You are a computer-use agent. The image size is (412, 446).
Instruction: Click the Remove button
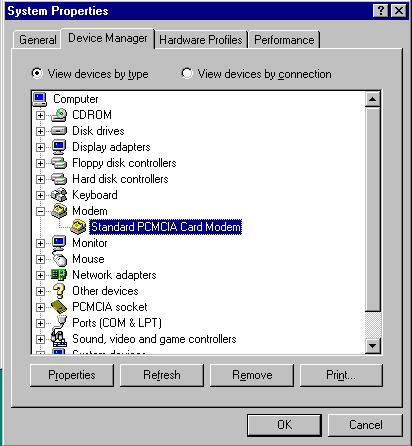(x=252, y=375)
